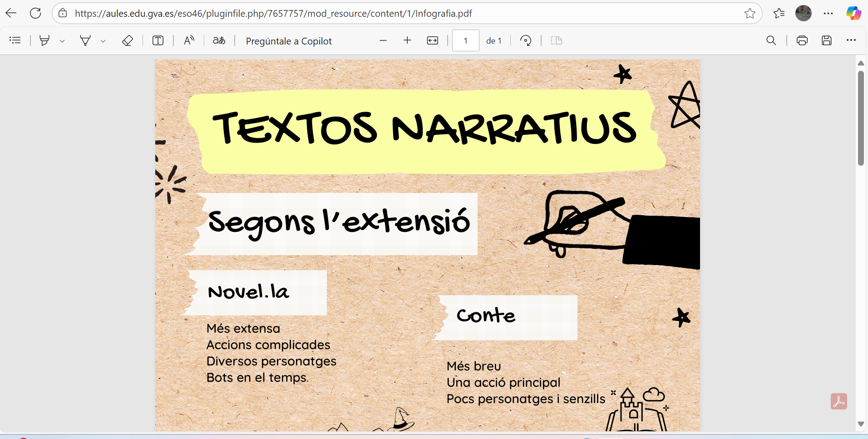Save the PDF file
868x439 pixels.
click(x=826, y=40)
